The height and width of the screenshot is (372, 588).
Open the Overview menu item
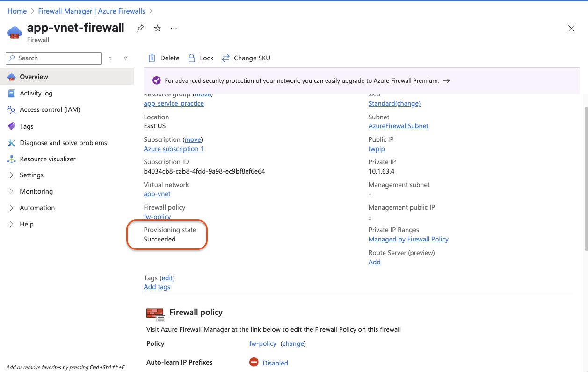click(67, 77)
